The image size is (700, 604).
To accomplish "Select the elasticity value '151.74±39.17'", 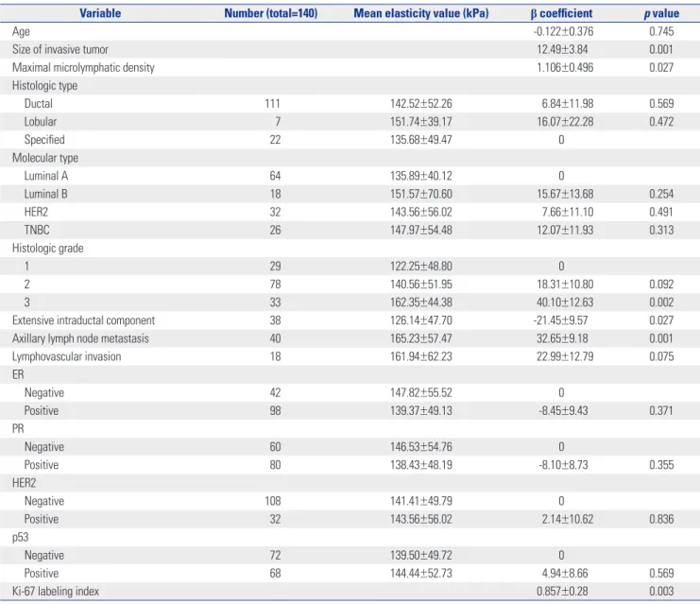I will (x=421, y=122).
